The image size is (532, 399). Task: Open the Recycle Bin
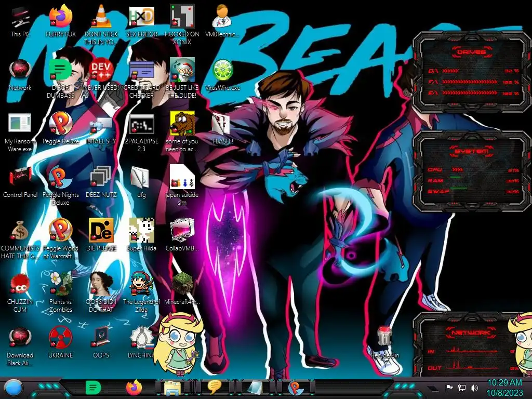[385, 343]
